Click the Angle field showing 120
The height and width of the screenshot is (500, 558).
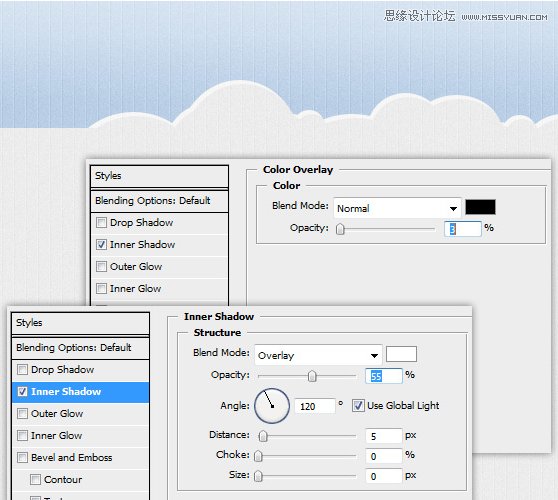click(315, 406)
